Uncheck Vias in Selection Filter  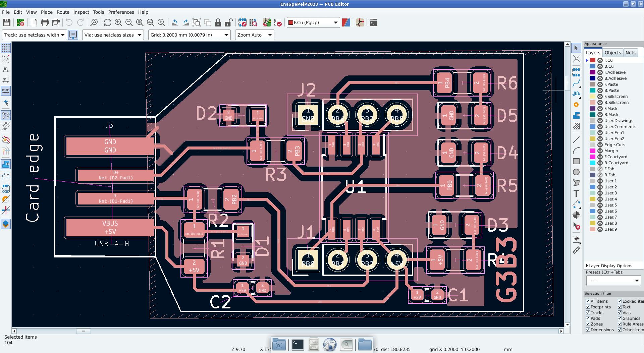620,313
